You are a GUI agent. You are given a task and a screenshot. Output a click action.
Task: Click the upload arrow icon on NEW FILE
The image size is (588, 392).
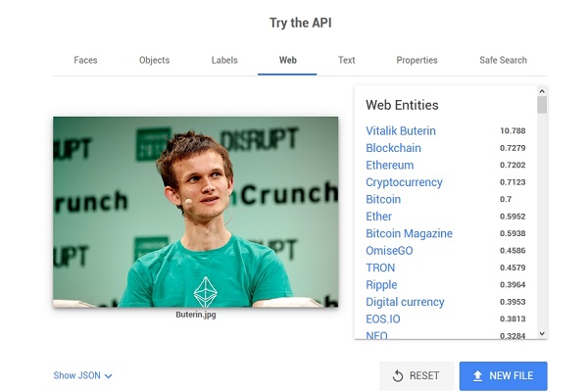477,376
